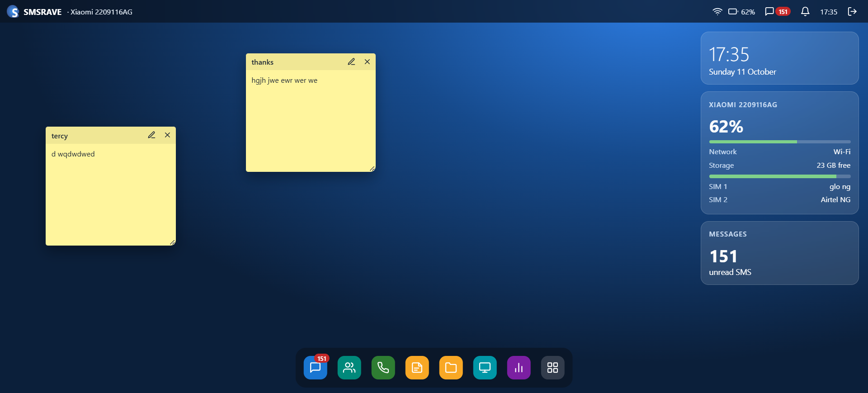
Task: Click the resize handle of 'tercy' note
Action: 172,242
